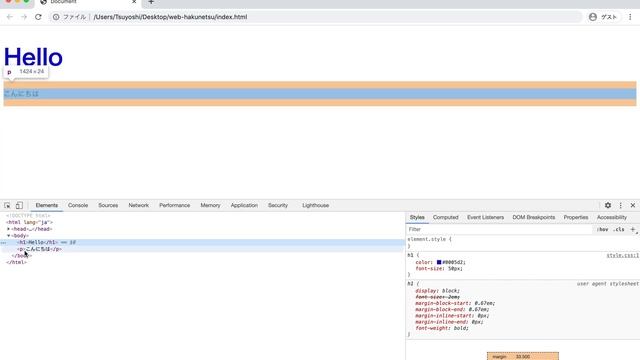Close the Document browser tab
Image resolution: width=640 pixels, height=360 pixels.
tap(134, 2)
